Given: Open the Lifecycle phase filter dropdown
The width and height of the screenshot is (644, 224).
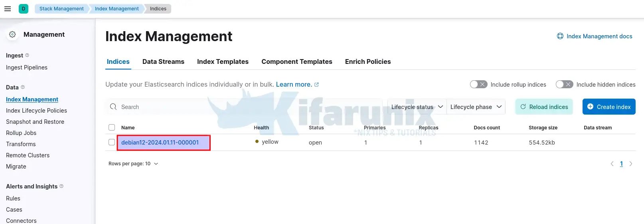Looking at the screenshot, I should [476, 107].
